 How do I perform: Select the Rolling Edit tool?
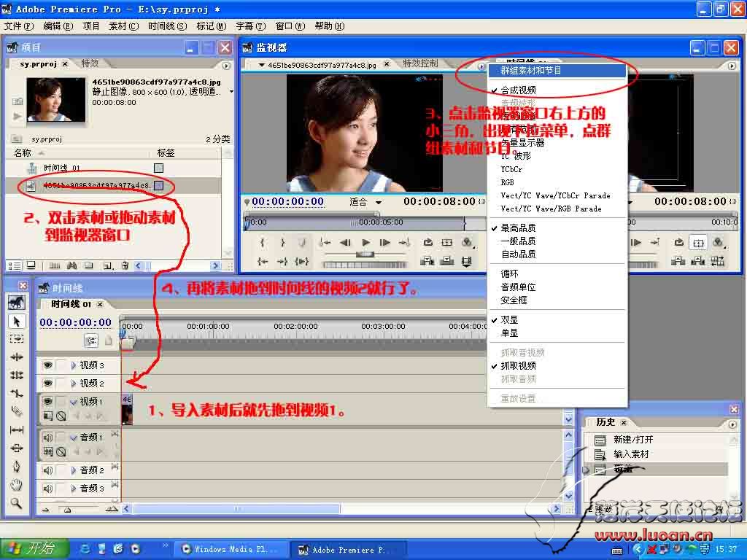17,375
